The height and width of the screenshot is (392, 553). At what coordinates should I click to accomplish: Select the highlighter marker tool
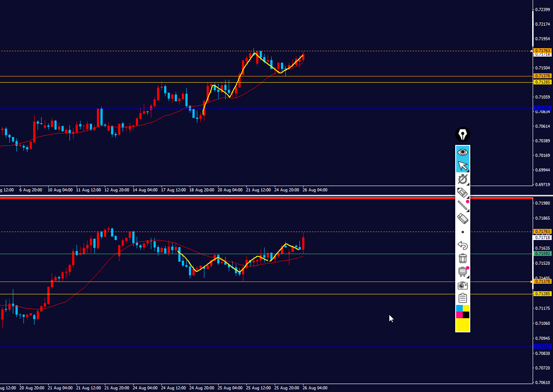(463, 192)
